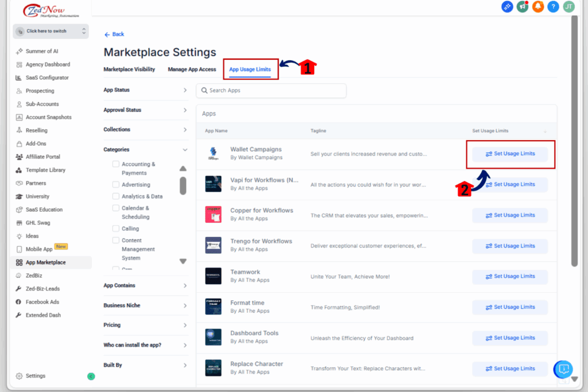
Task: Expand Pricing filter
Action: point(145,325)
